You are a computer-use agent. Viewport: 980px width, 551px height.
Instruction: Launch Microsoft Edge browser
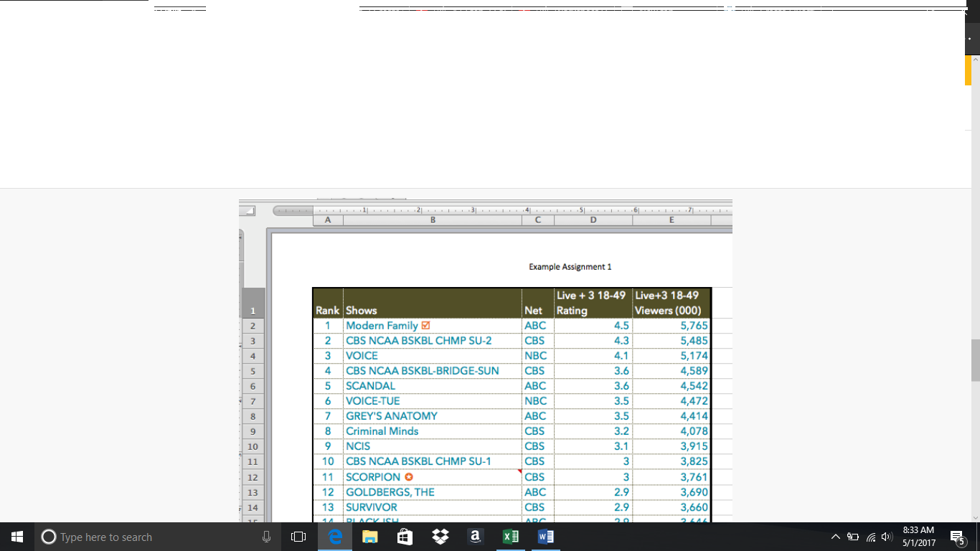tap(335, 537)
